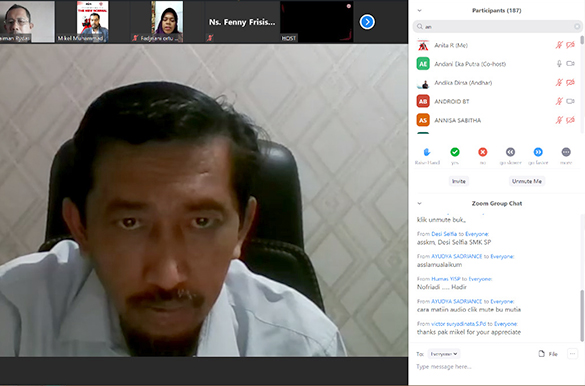Click the Invite button

coord(459,181)
